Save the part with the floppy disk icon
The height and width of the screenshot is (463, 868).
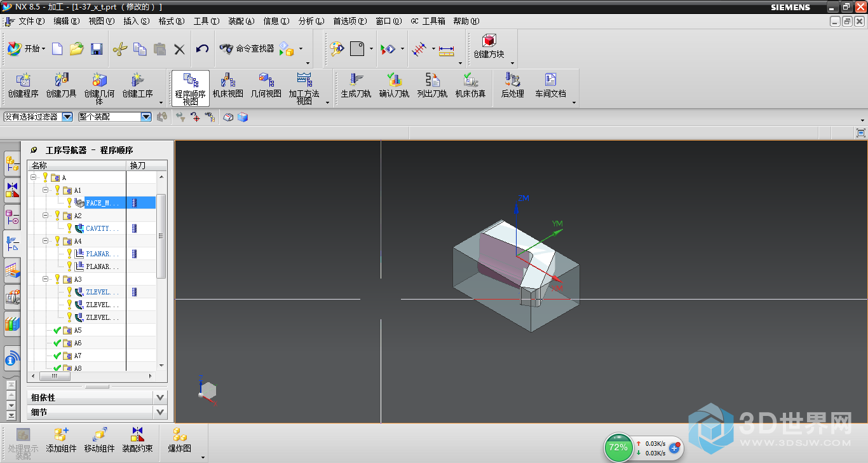click(x=97, y=48)
